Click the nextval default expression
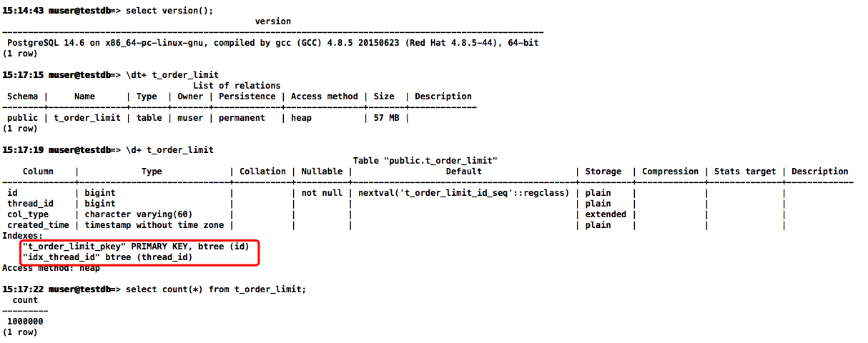This screenshot has width=868, height=343. coord(463,193)
